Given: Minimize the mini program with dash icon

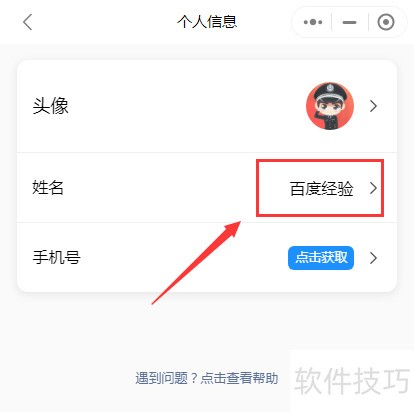Looking at the screenshot, I should (349, 22).
